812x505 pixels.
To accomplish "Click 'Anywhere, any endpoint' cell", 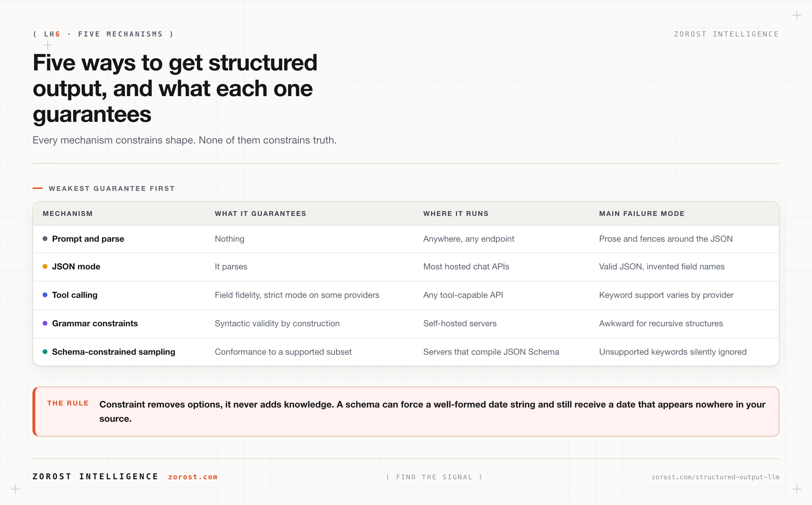I will click(x=469, y=239).
